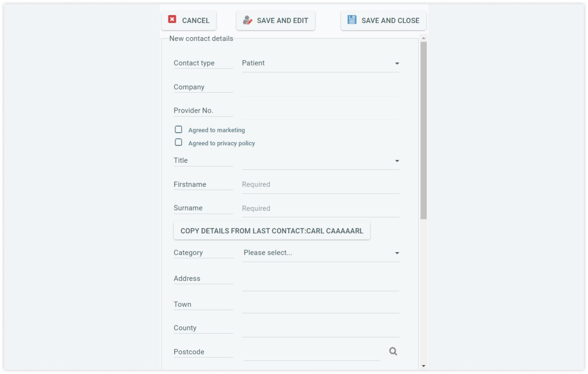This screenshot has width=588, height=374.
Task: Click the red X cancel icon
Action: [x=172, y=19]
